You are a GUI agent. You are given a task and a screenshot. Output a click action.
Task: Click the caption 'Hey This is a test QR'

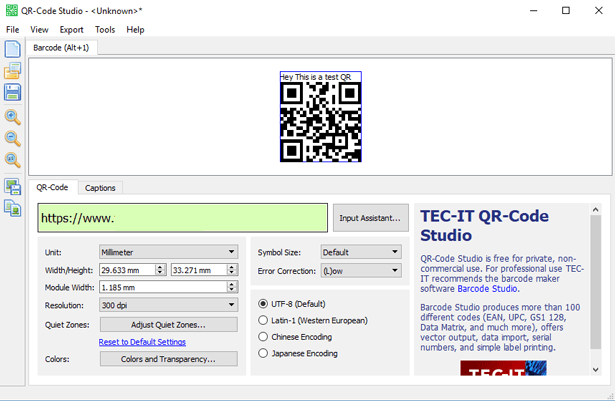pos(316,77)
